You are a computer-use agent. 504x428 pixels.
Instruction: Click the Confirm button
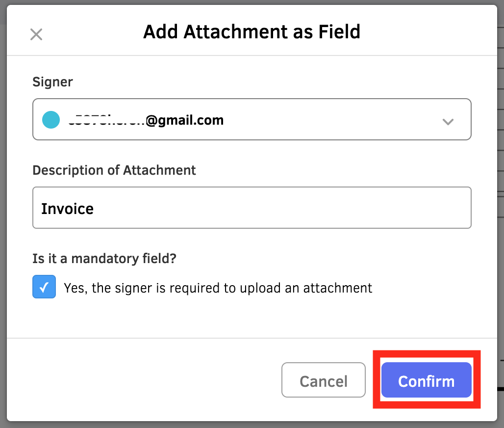426,380
